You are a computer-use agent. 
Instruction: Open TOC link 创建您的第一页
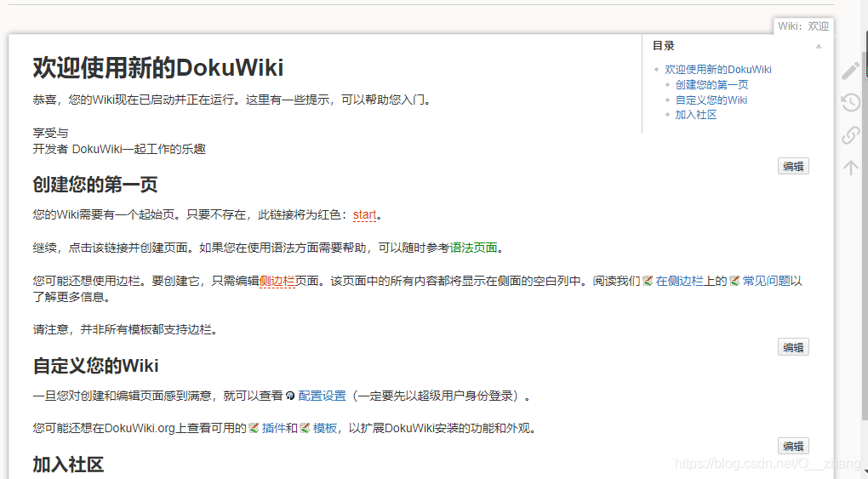712,85
